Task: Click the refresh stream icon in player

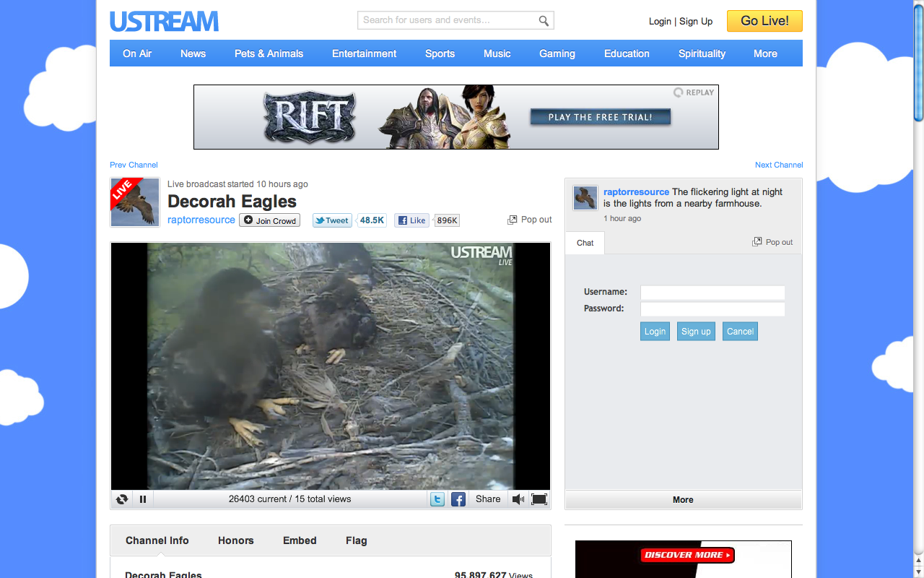Action: pyautogui.click(x=122, y=499)
